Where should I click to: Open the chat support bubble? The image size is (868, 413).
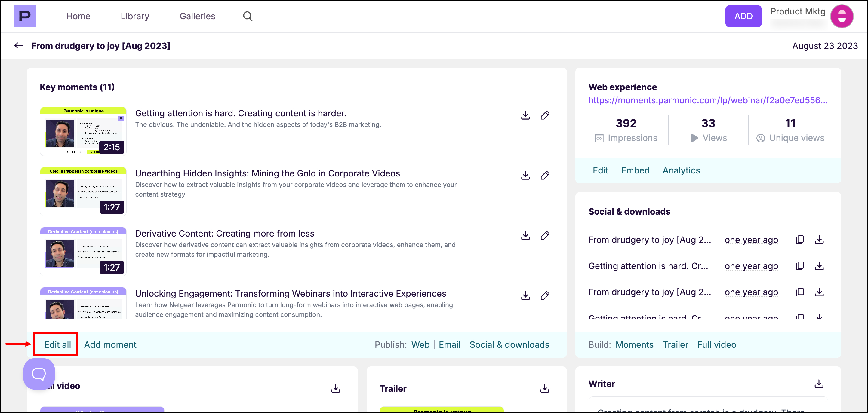pos(39,374)
